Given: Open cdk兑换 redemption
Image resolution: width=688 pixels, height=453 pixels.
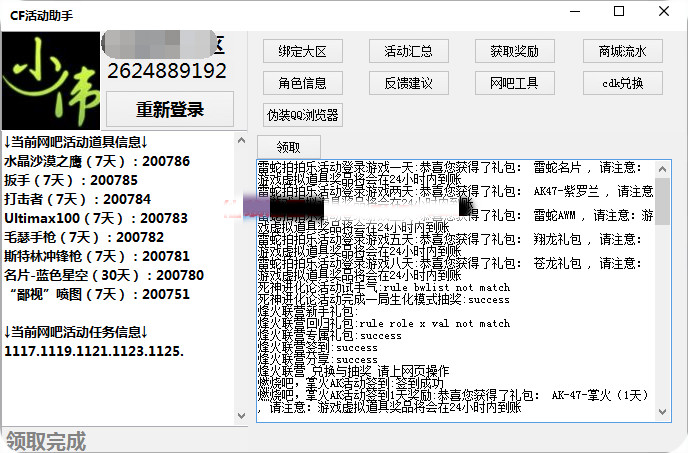Looking at the screenshot, I should [x=623, y=83].
